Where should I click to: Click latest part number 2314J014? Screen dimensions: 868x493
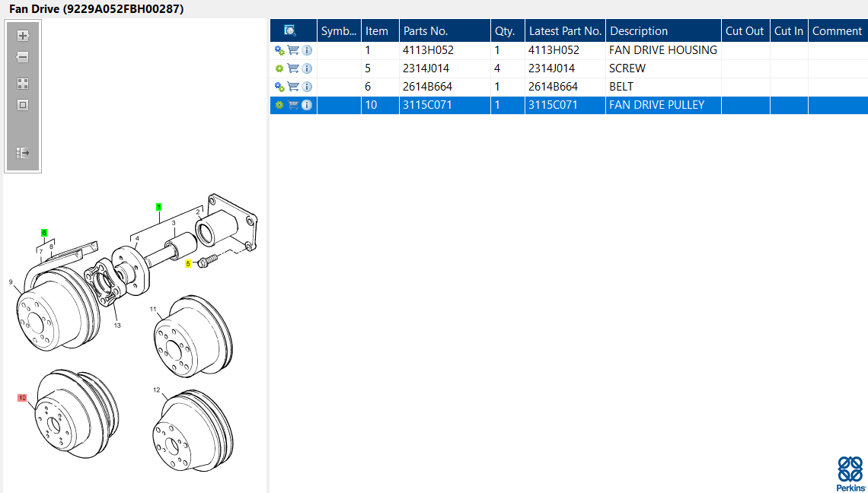tap(552, 68)
